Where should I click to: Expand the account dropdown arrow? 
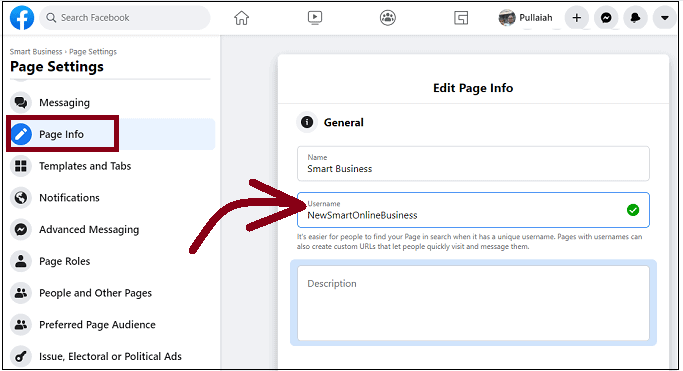[664, 18]
